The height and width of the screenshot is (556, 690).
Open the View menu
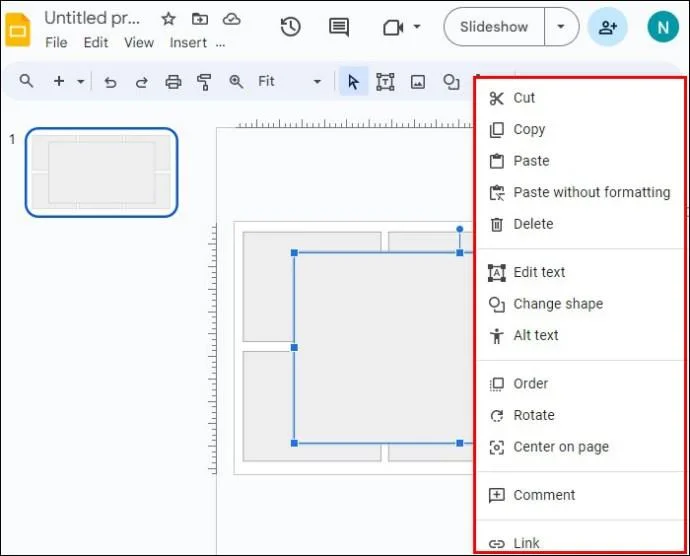coord(139,43)
